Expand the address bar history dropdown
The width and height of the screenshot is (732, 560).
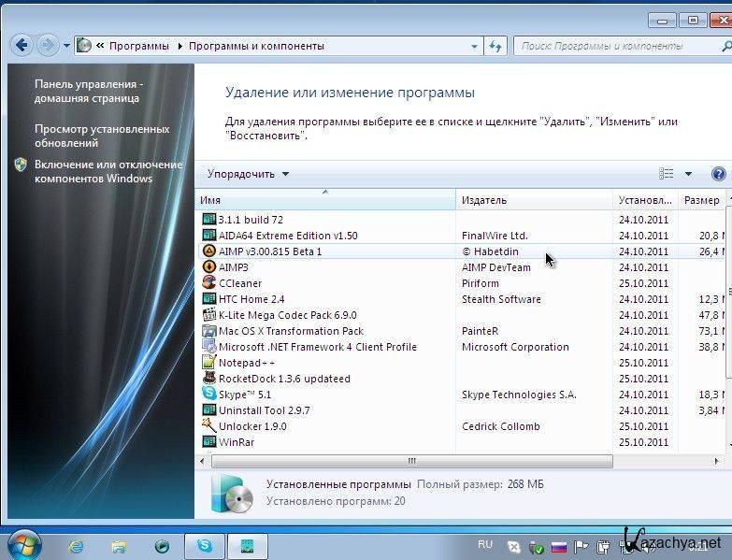pyautogui.click(x=474, y=45)
